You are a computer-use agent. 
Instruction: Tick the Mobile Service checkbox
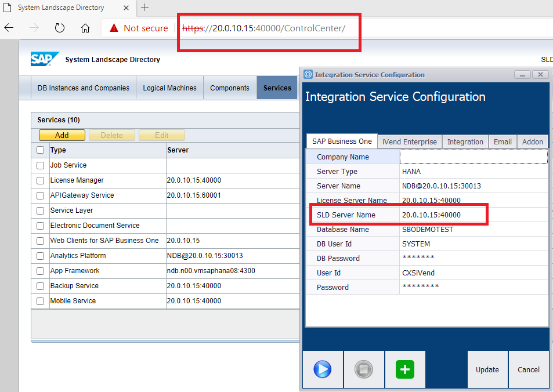click(40, 301)
